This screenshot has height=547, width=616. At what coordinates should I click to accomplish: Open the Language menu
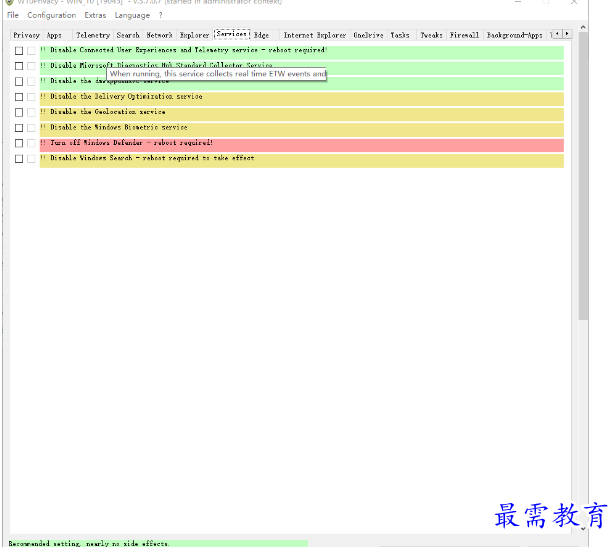(132, 15)
